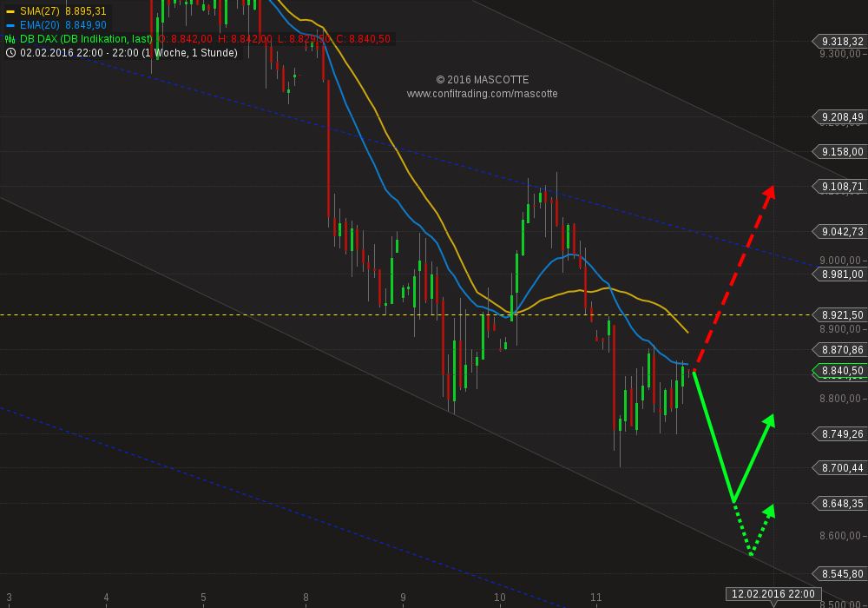The image size is (868, 608).
Task: Click the 8.700,44 price tag
Action: pyautogui.click(x=839, y=468)
